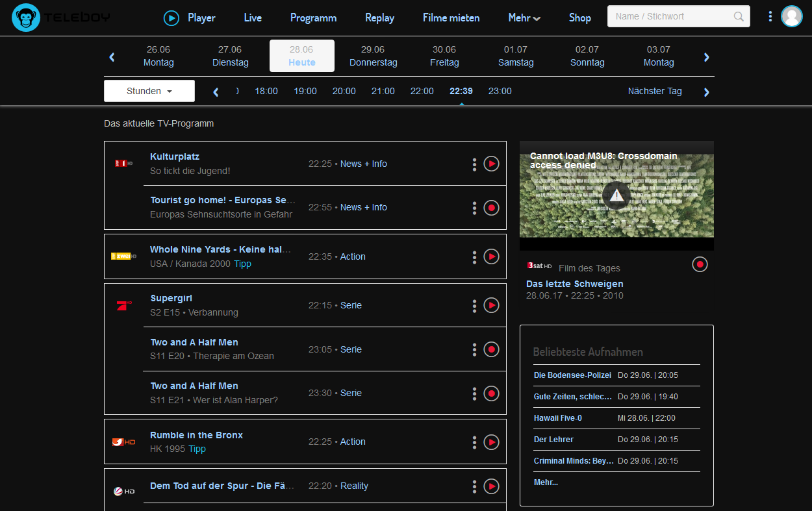
Task: Open Filme mieten page
Action: [x=451, y=18]
